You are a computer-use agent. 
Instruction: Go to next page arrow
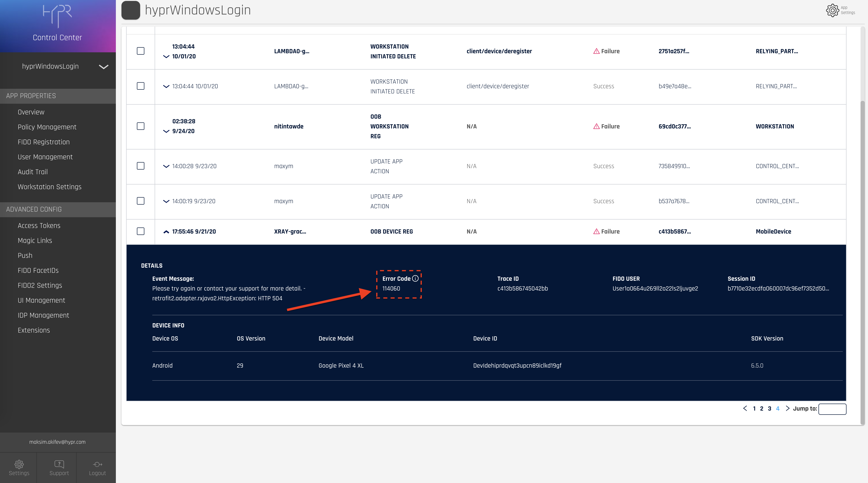(787, 408)
